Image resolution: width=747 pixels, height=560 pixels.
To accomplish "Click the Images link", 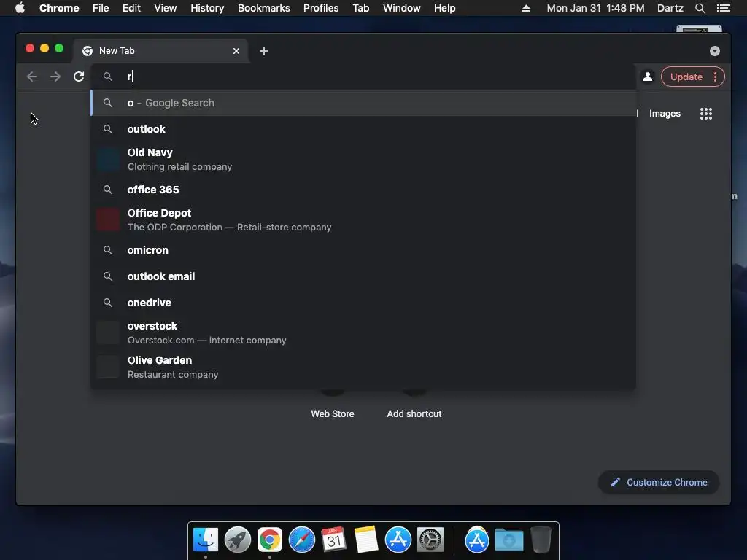I will (x=665, y=113).
